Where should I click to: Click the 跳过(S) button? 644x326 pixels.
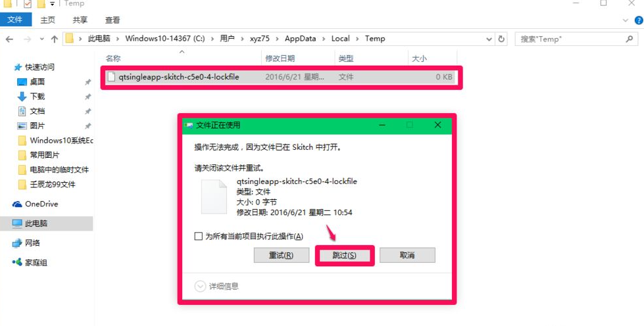[345, 256]
